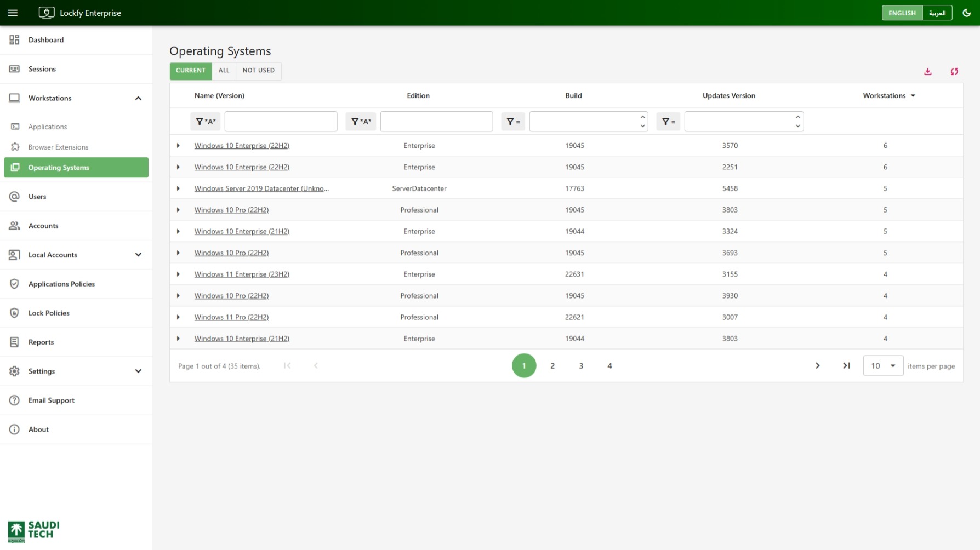Open Build filter operator icon
This screenshot has width=980, height=550.
click(x=514, y=122)
